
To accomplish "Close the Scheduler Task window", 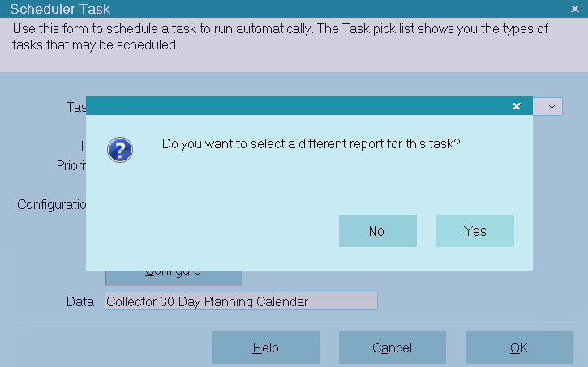I will pyautogui.click(x=574, y=9).
